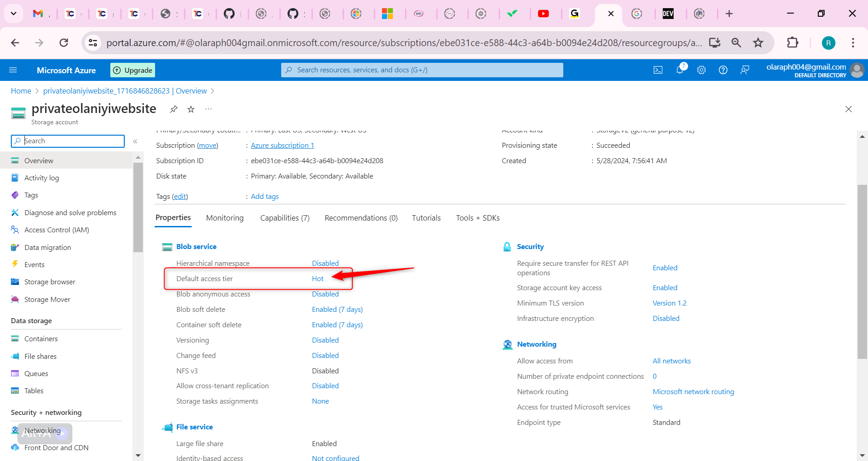Image resolution: width=868 pixels, height=461 pixels.
Task: Mark privateolaniyiwebsite as favorite with the star
Action: (191, 109)
